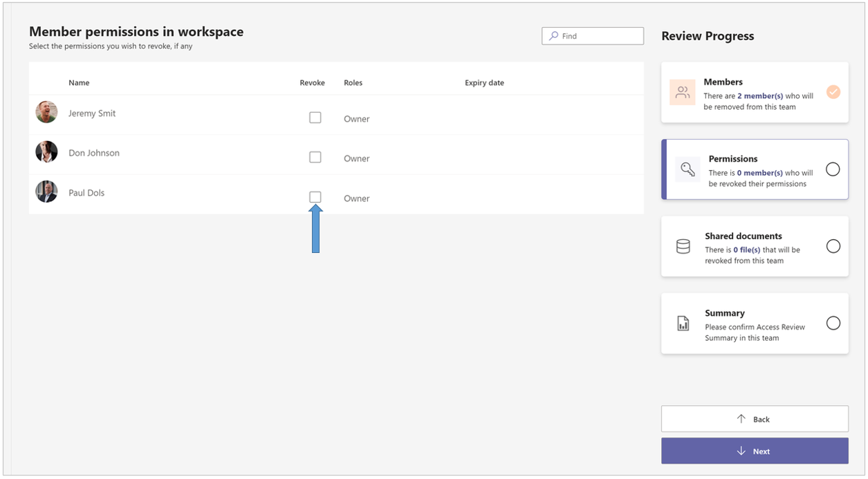Viewport: 868px width, 479px height.
Task: Select the Permissions step radio circle
Action: [833, 169]
